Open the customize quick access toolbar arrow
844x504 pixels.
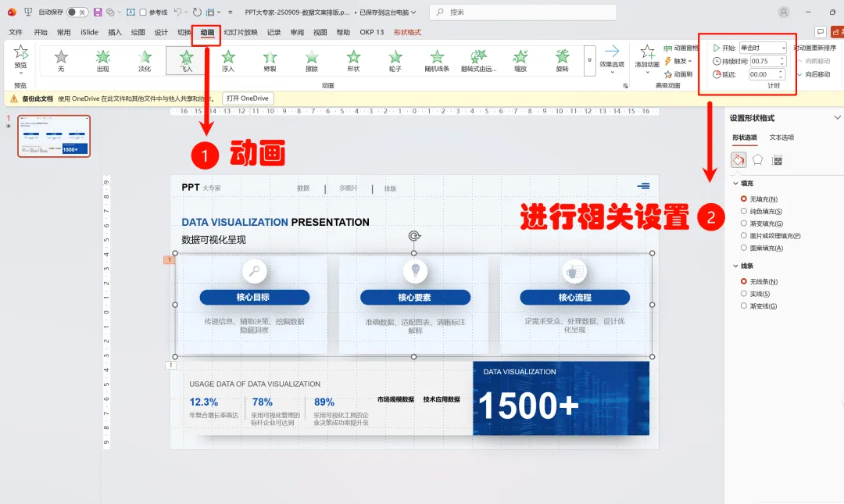coord(231,12)
